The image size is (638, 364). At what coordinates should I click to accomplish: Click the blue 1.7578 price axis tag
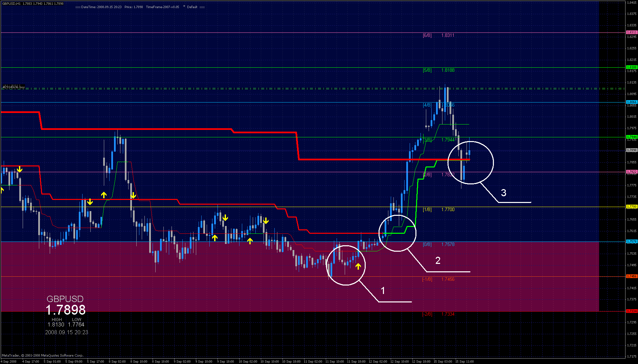[x=632, y=242]
